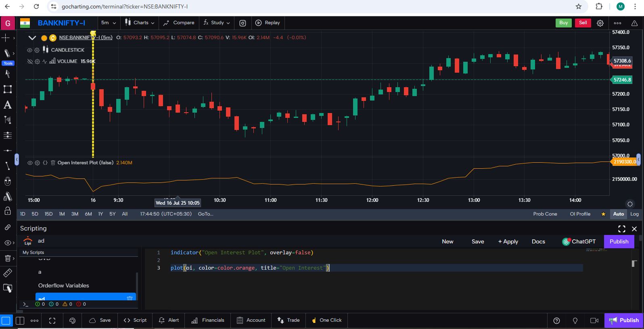Select the ruler measurement tool
Image resolution: width=644 pixels, height=329 pixels.
pyautogui.click(x=7, y=273)
